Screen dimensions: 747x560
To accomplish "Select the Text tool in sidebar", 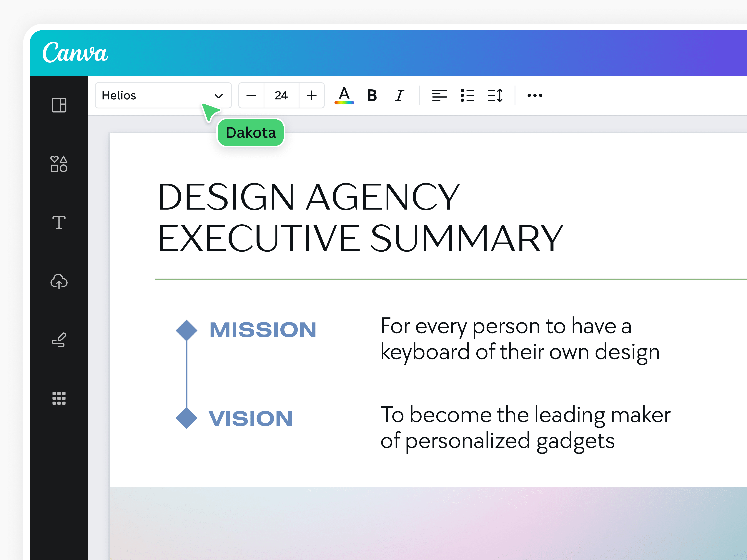I will pos(59,223).
